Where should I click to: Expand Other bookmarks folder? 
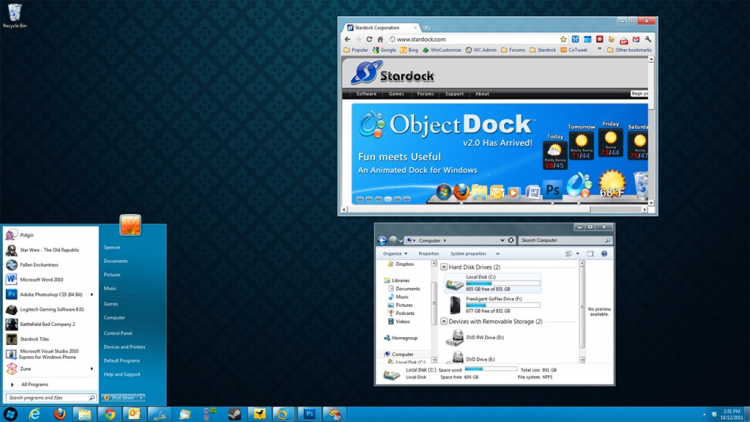(x=629, y=50)
